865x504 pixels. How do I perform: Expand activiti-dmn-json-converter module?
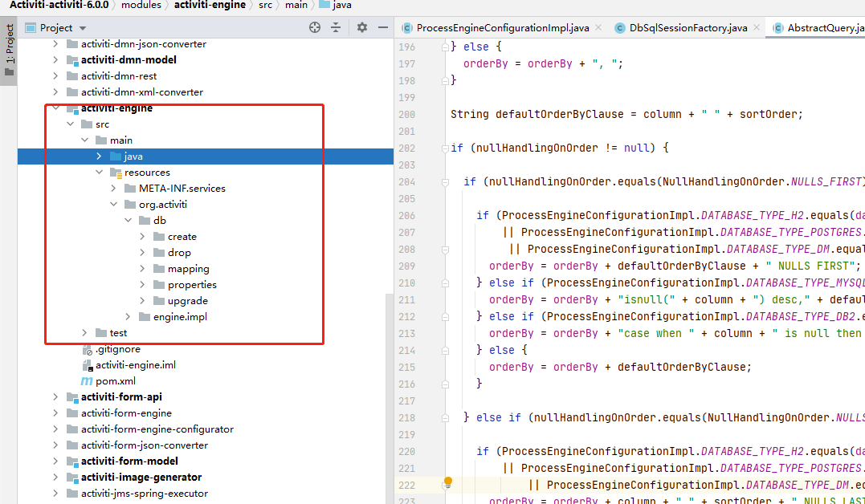pos(55,43)
